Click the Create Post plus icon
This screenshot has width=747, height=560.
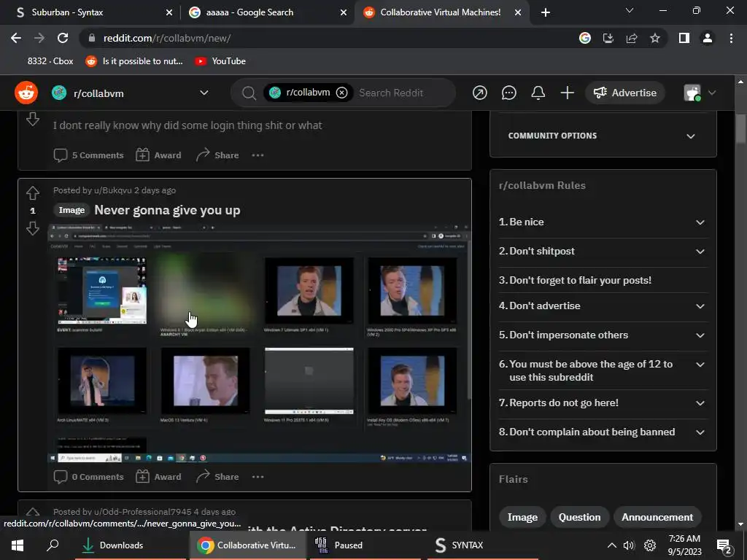click(x=567, y=93)
